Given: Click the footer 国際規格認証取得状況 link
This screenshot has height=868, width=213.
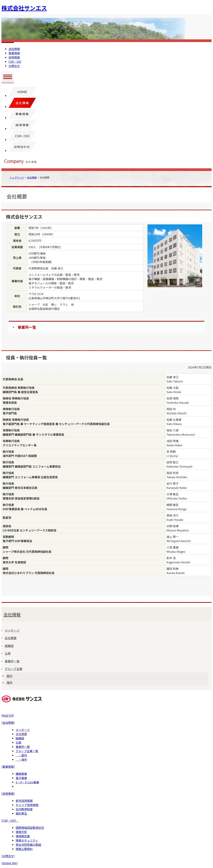Looking at the screenshot, I should click(x=30, y=828).
